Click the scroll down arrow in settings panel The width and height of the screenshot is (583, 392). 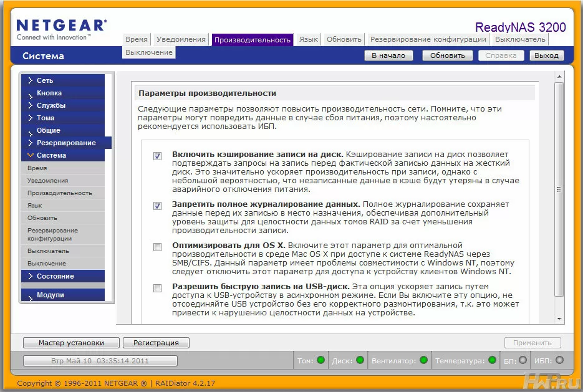pyautogui.click(x=559, y=318)
